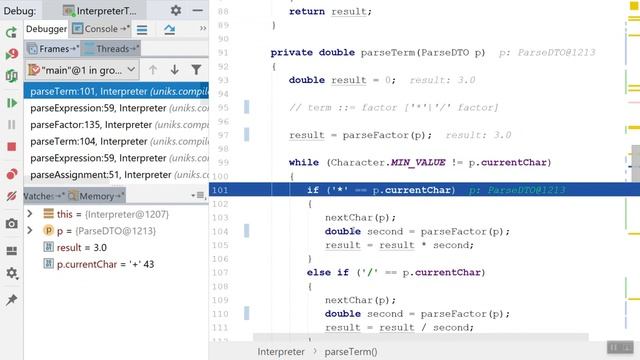The image size is (640, 360).
Task: Click the editor vertical scrollbar thumb
Action: tap(636, 163)
